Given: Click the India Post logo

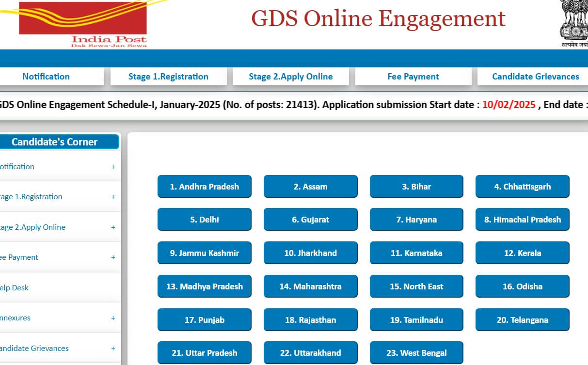Looking at the screenshot, I should (x=82, y=24).
